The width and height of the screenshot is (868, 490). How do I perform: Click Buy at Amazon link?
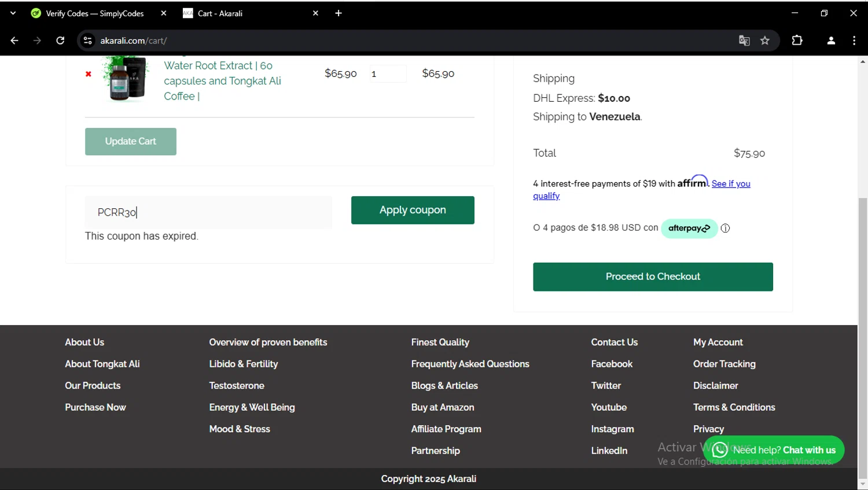click(x=443, y=407)
